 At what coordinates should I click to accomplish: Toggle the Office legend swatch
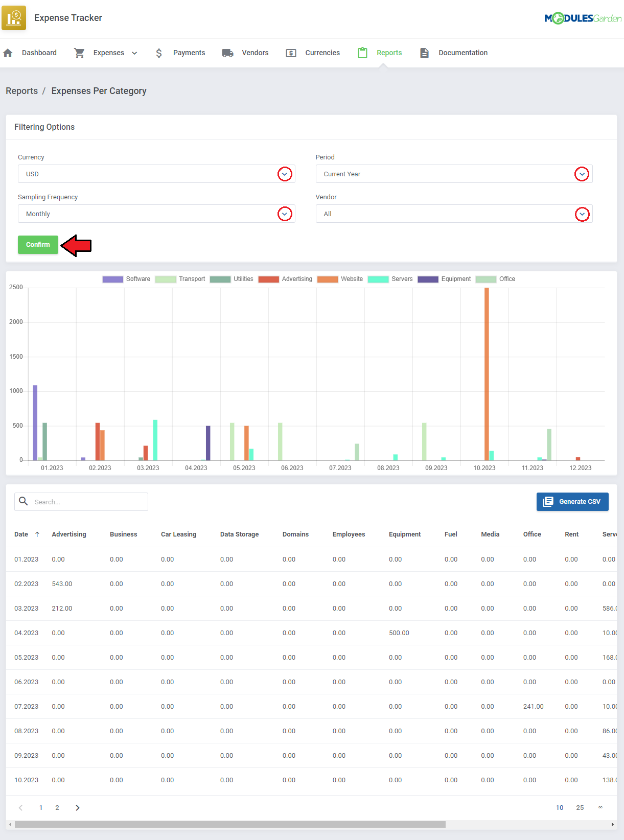(x=486, y=279)
